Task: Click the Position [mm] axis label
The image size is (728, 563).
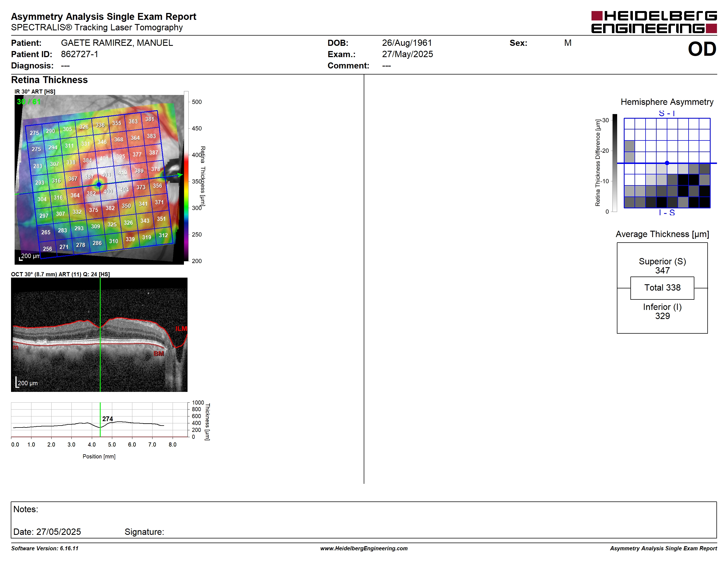Action: [99, 456]
